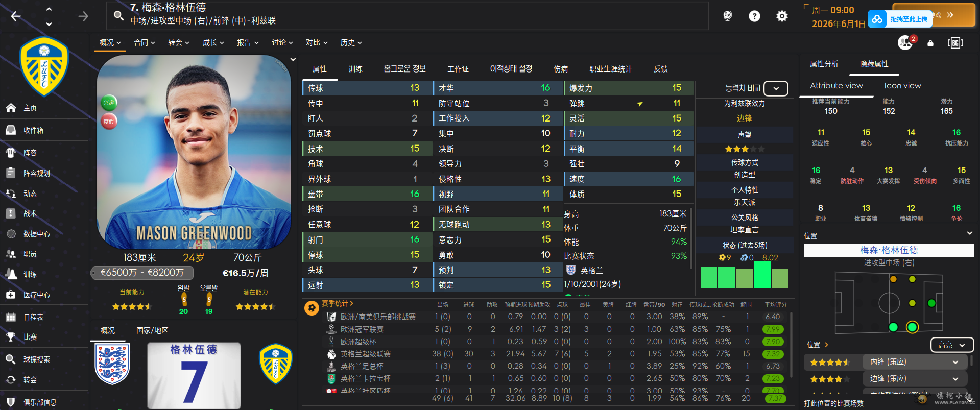This screenshot has height=410, width=980.
Task: Open the help question mark icon
Action: [754, 16]
